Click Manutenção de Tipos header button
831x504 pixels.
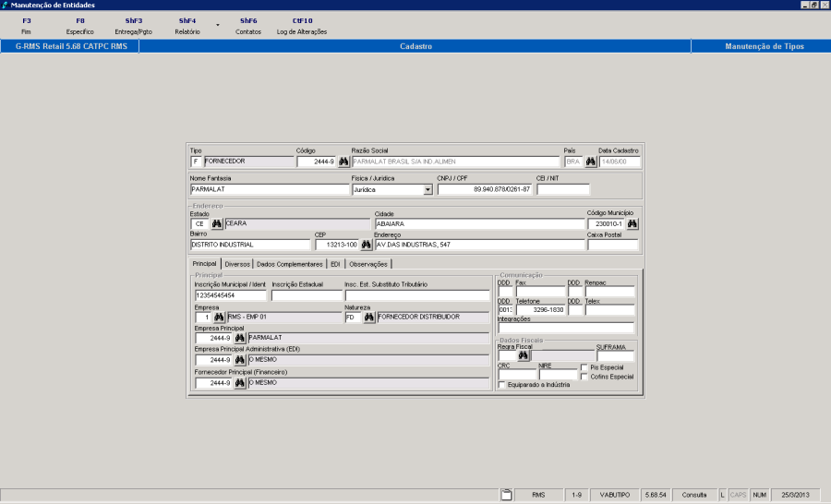pyautogui.click(x=761, y=46)
